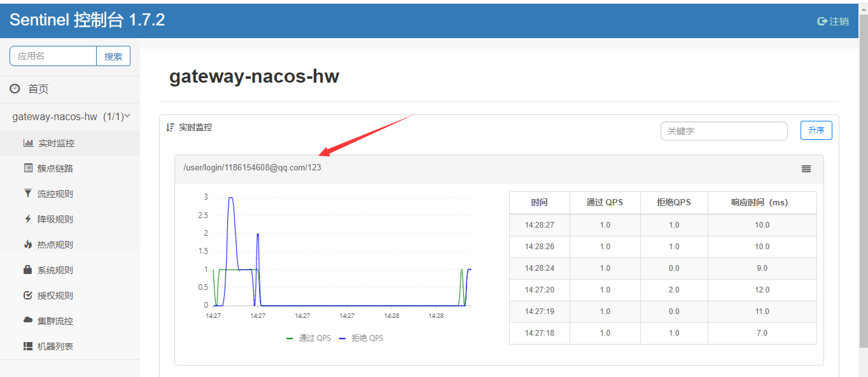Click the 通过 QPS column header
Image resolution: width=868 pixels, height=377 pixels.
[x=605, y=203]
